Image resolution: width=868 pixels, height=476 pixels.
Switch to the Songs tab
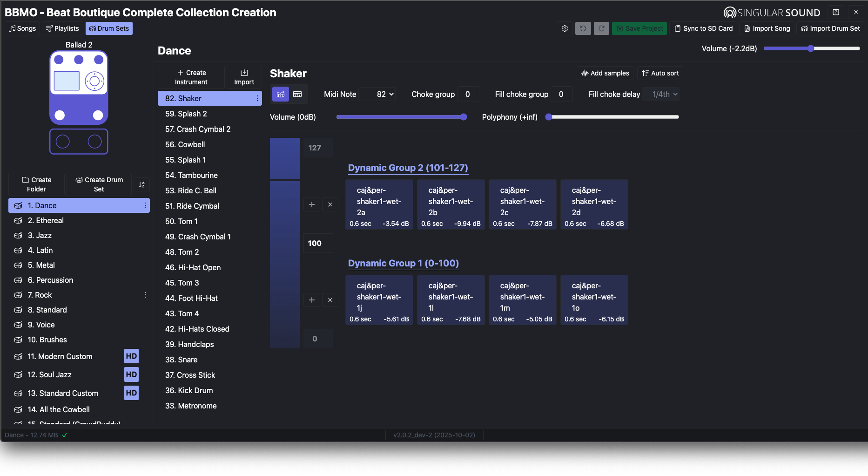pos(22,28)
